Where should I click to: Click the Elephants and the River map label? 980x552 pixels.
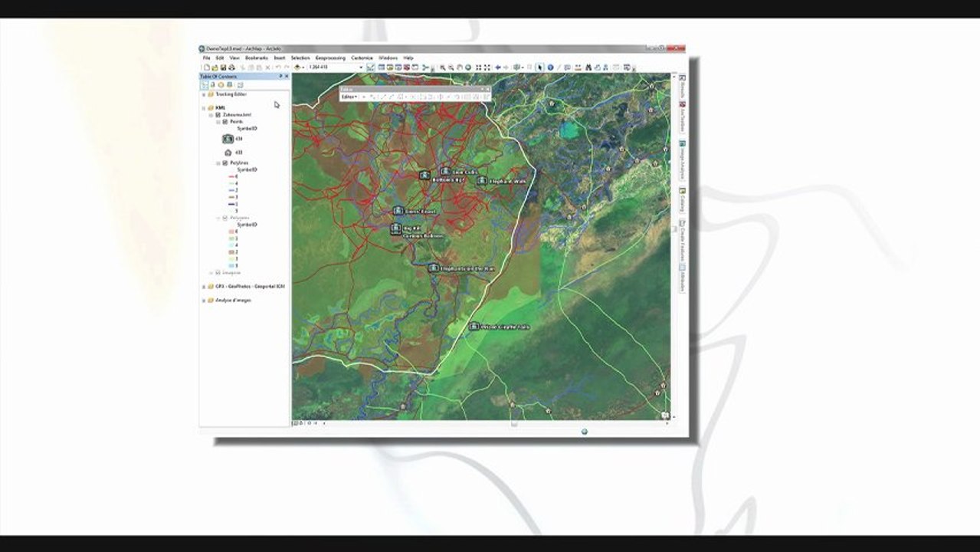tap(468, 268)
